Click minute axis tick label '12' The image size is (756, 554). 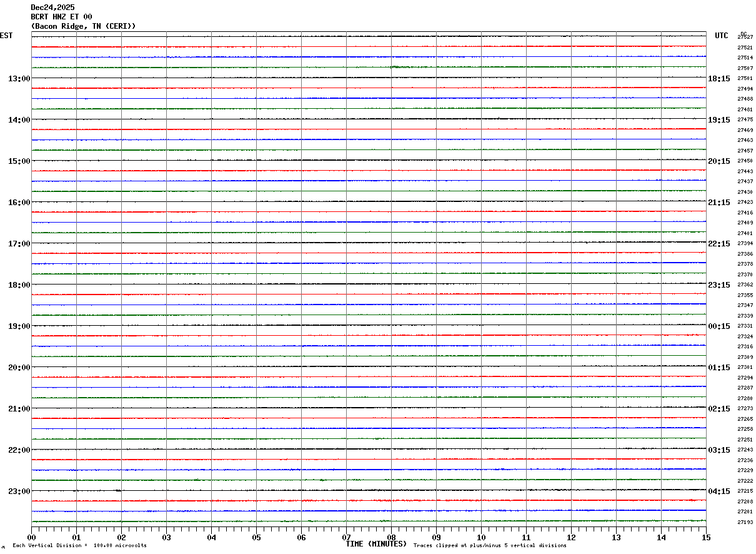pos(571,538)
